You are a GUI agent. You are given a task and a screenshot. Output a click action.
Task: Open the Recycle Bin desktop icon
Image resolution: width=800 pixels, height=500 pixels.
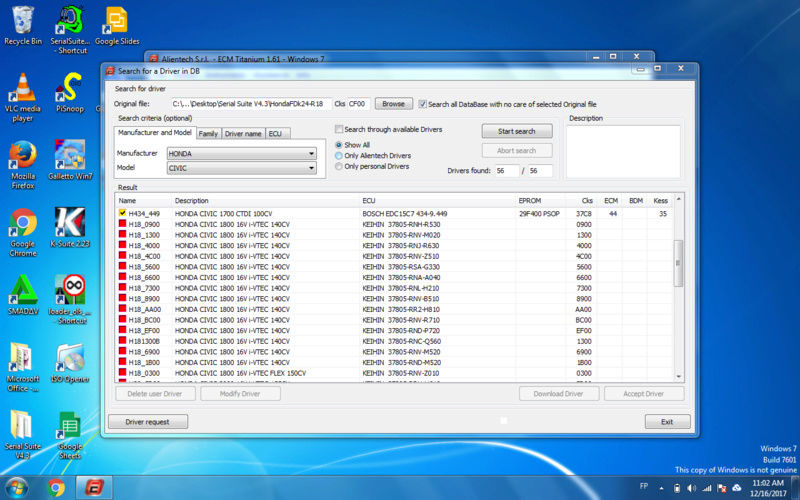(22, 26)
